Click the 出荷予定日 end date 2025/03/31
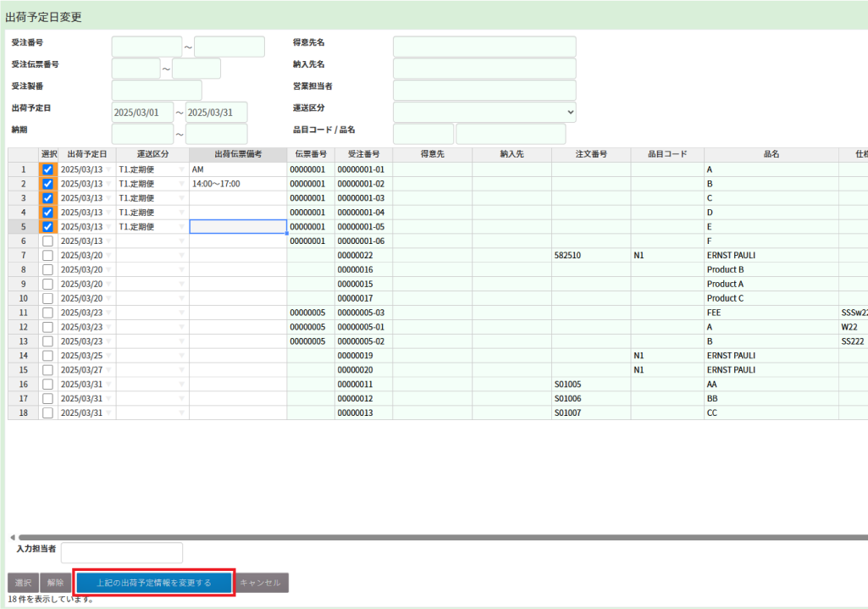This screenshot has height=609, width=868. (x=217, y=113)
